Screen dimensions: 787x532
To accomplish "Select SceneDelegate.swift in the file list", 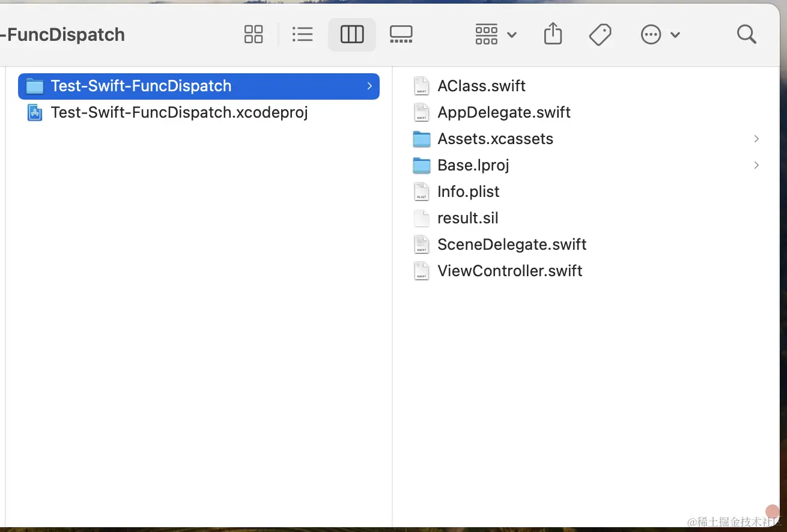I will point(511,244).
